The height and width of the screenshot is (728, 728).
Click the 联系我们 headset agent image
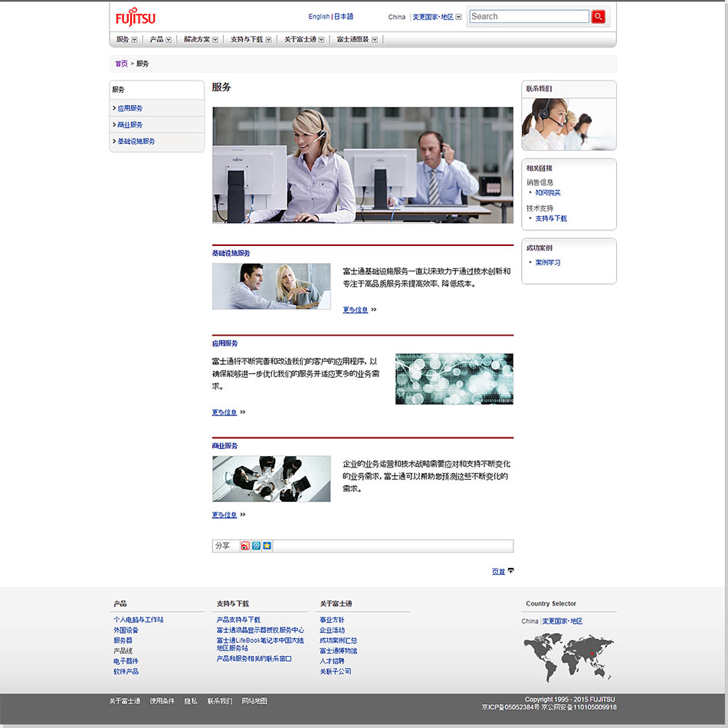tap(569, 123)
